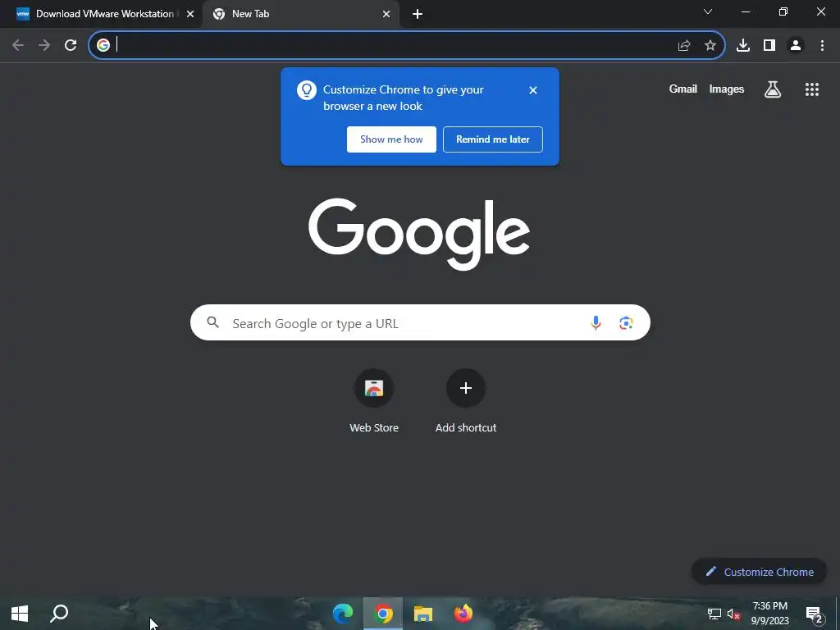Click the magnifier in the search box
The width and height of the screenshot is (840, 630).
213,322
